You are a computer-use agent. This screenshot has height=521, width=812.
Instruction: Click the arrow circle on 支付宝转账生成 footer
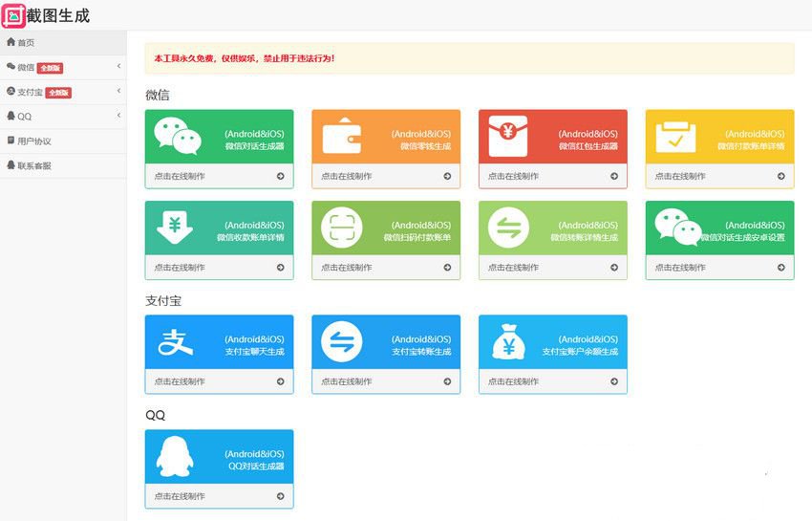(447, 381)
